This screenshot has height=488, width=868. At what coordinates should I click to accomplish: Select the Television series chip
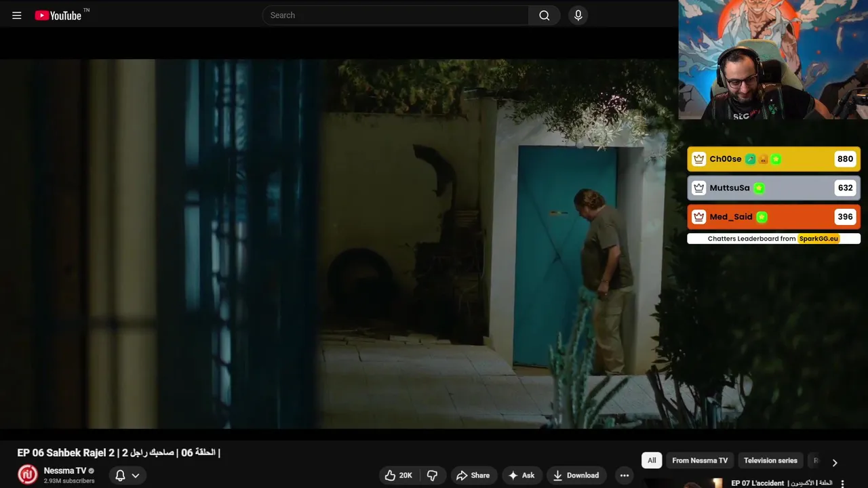[770, 460]
